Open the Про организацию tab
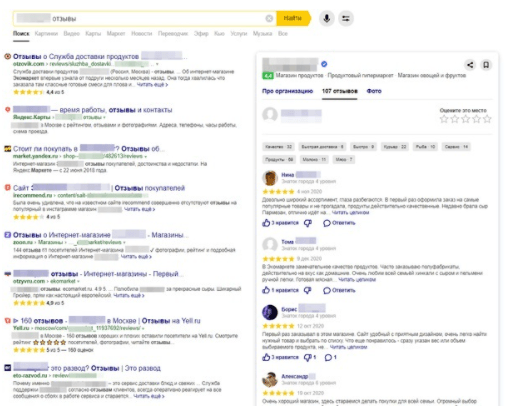The image size is (505, 412). point(287,91)
